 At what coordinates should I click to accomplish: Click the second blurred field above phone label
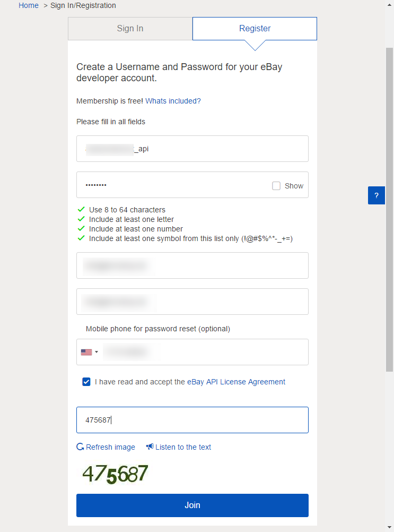tap(192, 302)
